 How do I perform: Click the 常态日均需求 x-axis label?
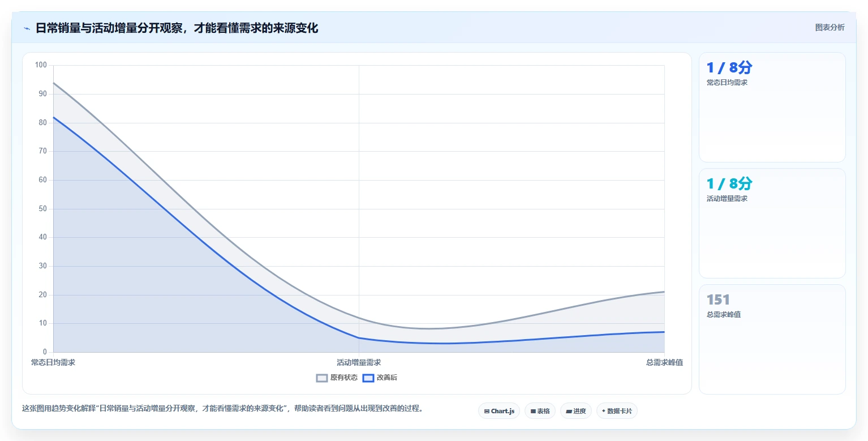pyautogui.click(x=53, y=362)
